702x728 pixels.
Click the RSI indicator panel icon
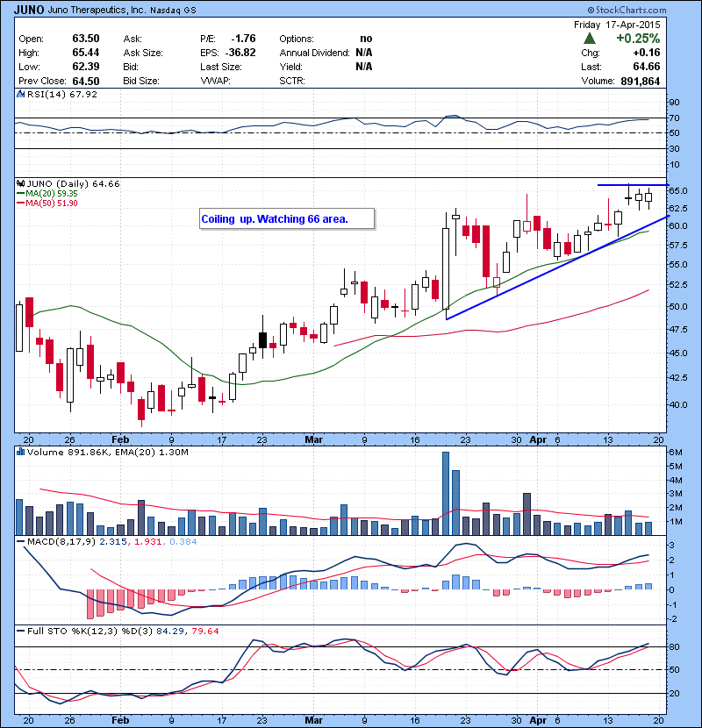20,94
